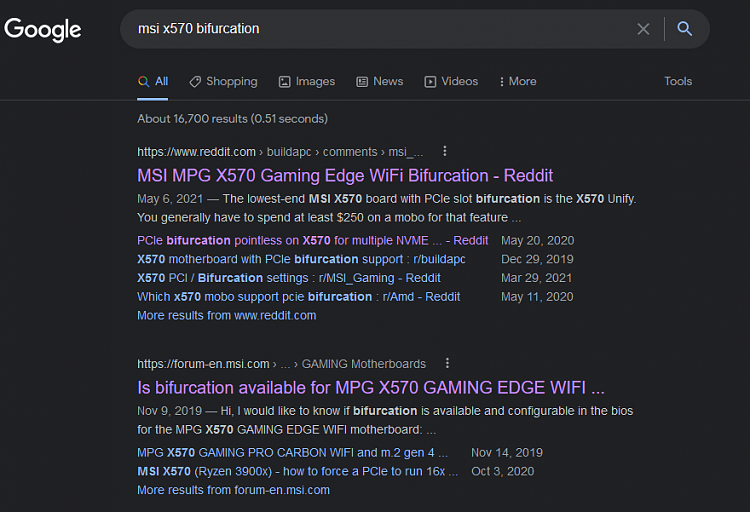This screenshot has width=750, height=512.
Task: Click the date 'Nov 14, 2019'
Action: [x=507, y=452]
